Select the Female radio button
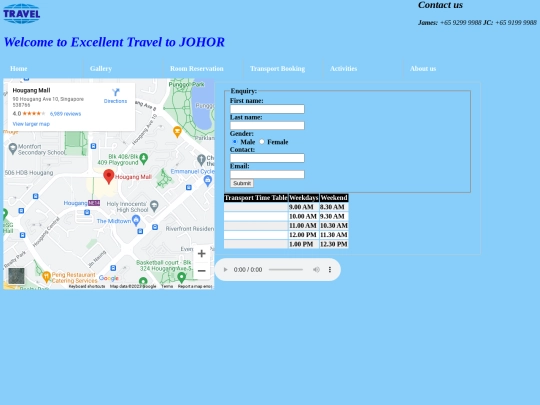 coord(262,142)
